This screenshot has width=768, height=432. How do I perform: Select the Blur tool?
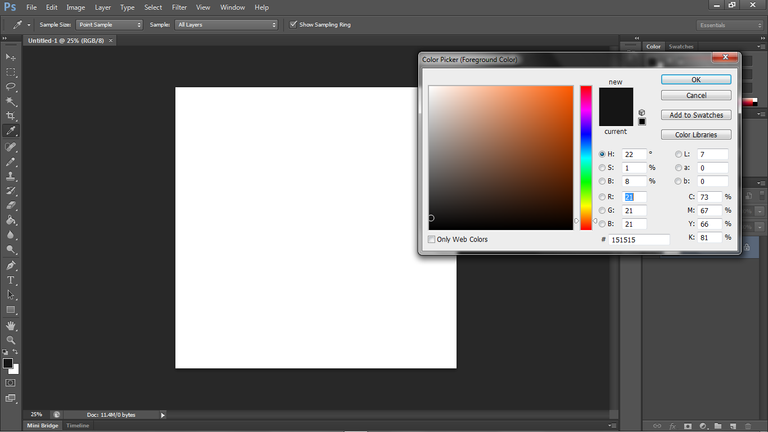(x=10, y=235)
